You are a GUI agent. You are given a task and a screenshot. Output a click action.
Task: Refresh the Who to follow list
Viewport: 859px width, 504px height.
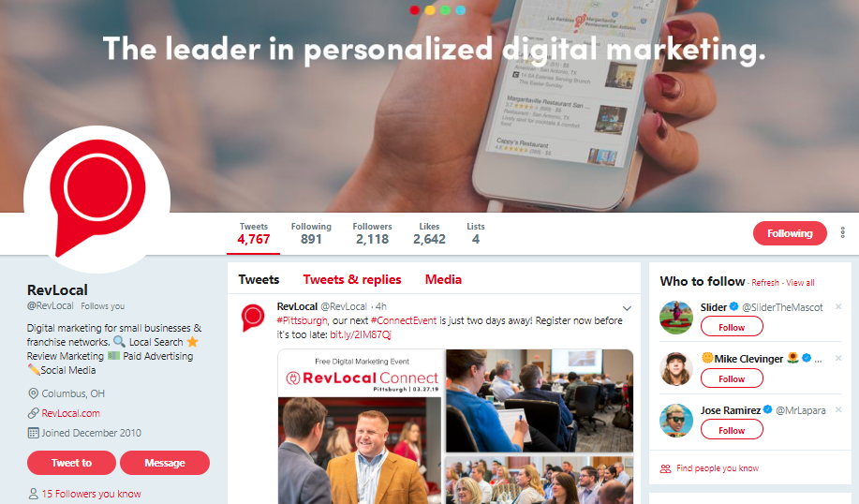(x=764, y=283)
